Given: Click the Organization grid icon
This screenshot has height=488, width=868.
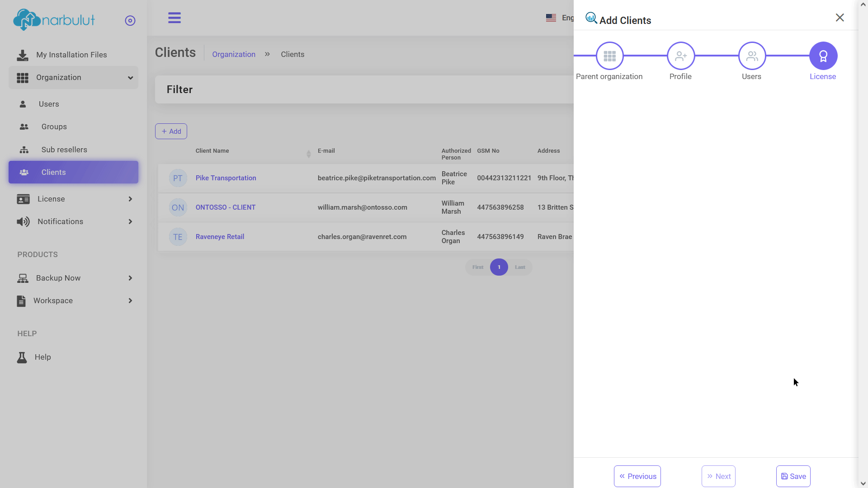Looking at the screenshot, I should tap(23, 78).
